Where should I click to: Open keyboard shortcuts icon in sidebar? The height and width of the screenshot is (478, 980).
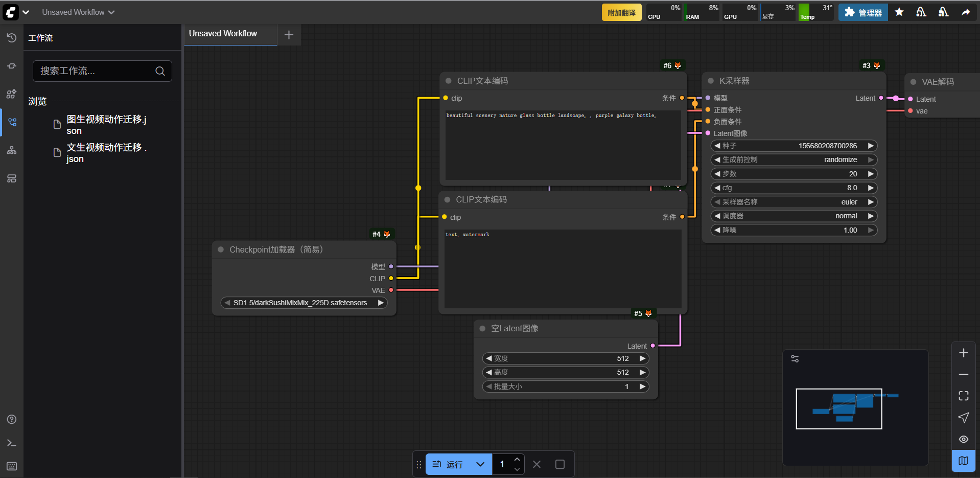[11, 466]
